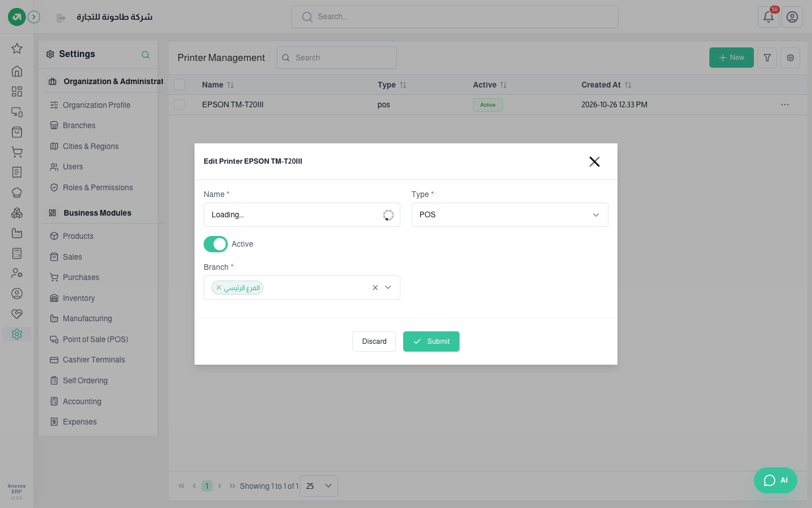Open the dashboard grid icon in left rail
Image resolution: width=812 pixels, height=508 pixels.
pos(17,91)
